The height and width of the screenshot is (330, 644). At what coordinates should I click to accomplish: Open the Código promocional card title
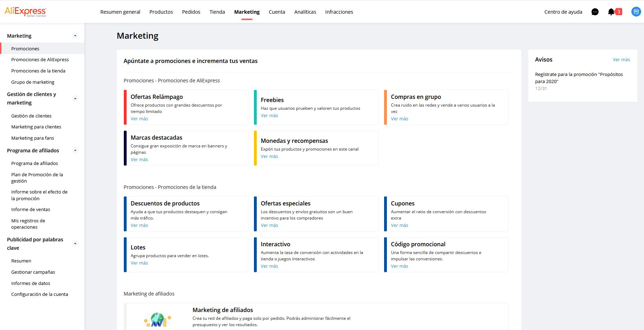[x=418, y=244]
